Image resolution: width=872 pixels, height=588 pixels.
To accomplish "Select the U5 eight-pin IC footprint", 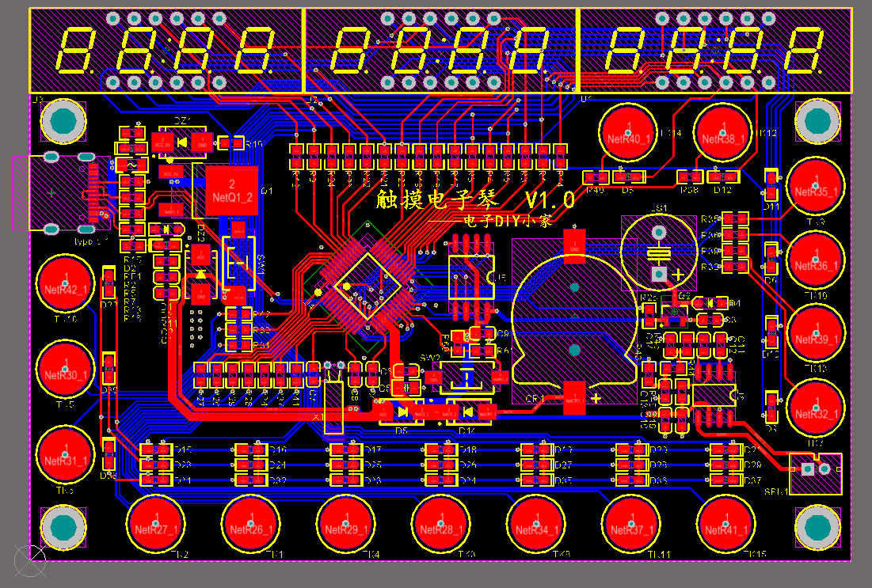I will click(471, 277).
